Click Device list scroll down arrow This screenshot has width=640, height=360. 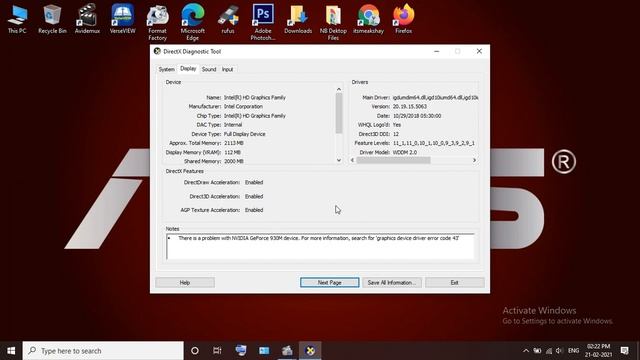pyautogui.click(x=339, y=160)
